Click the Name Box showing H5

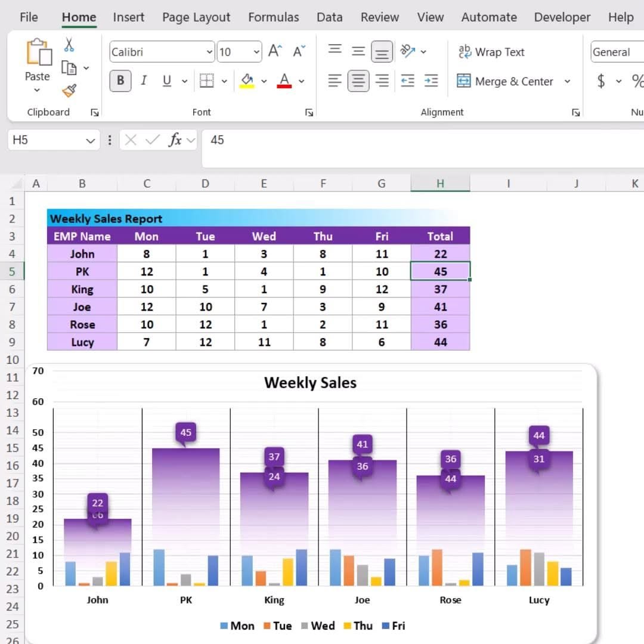point(54,140)
